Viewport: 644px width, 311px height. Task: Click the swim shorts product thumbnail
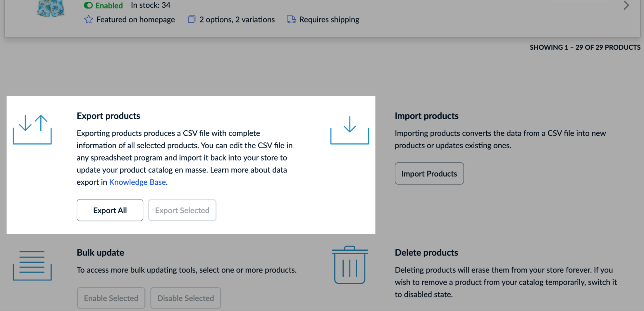[x=50, y=8]
